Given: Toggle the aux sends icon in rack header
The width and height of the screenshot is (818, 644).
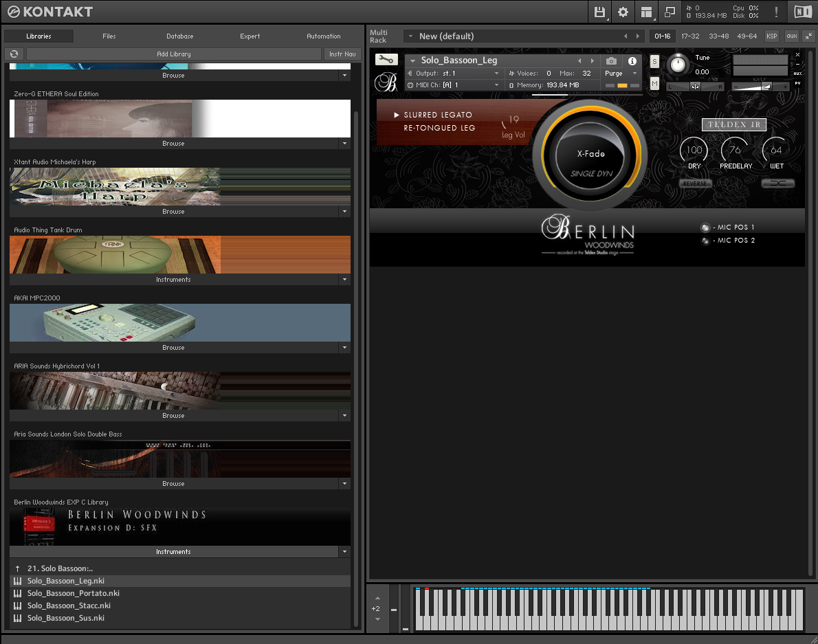Looking at the screenshot, I should pyautogui.click(x=792, y=36).
